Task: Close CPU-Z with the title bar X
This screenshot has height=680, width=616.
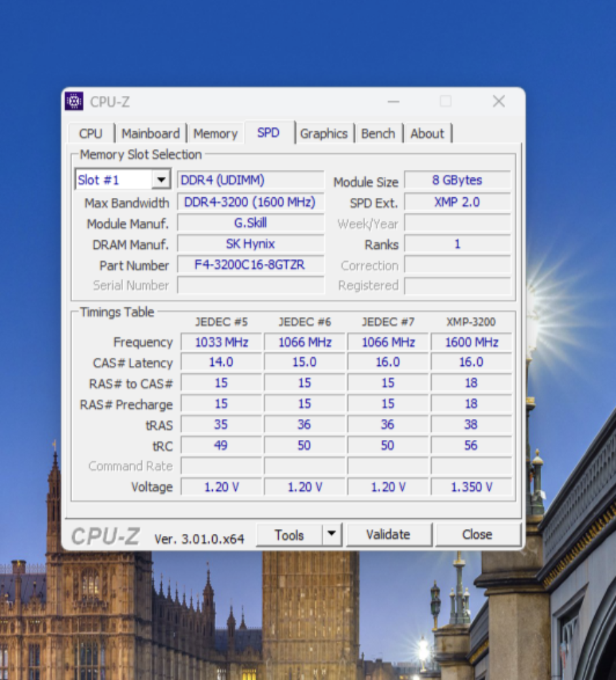Action: pyautogui.click(x=499, y=101)
